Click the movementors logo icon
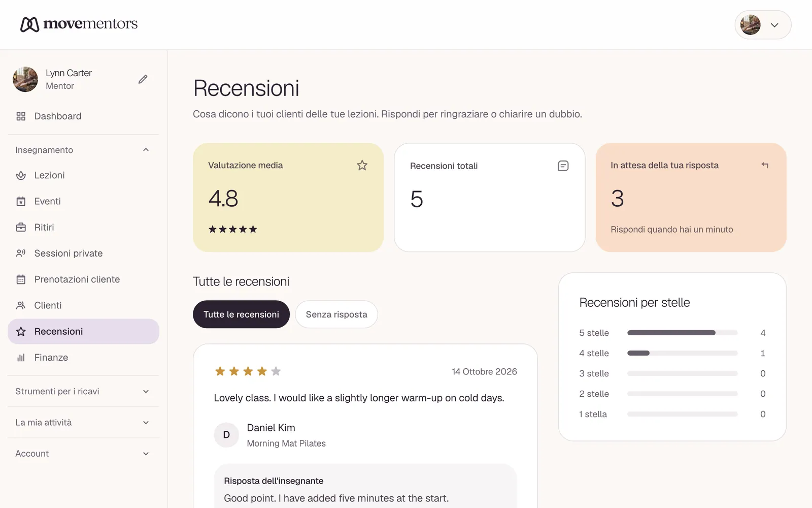812x508 pixels. (x=29, y=24)
